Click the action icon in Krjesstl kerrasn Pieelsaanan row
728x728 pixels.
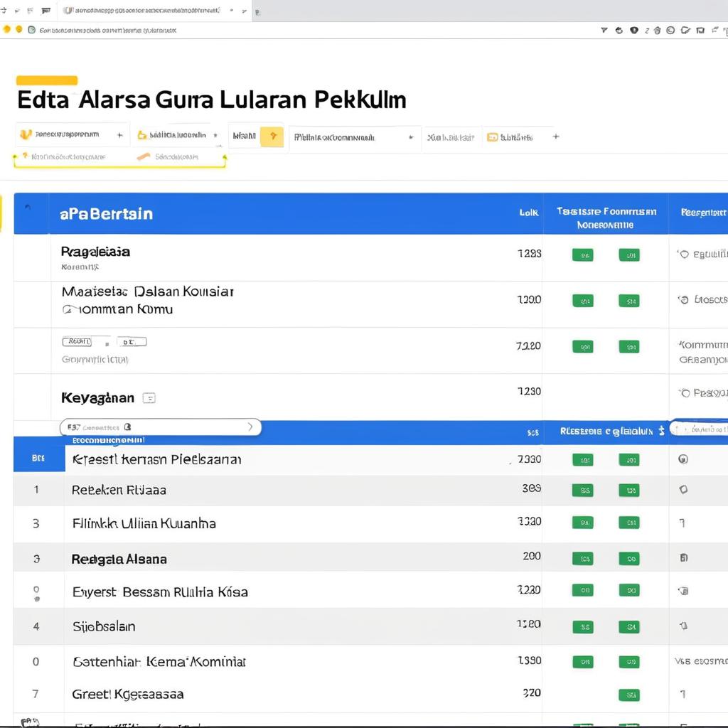click(x=683, y=459)
